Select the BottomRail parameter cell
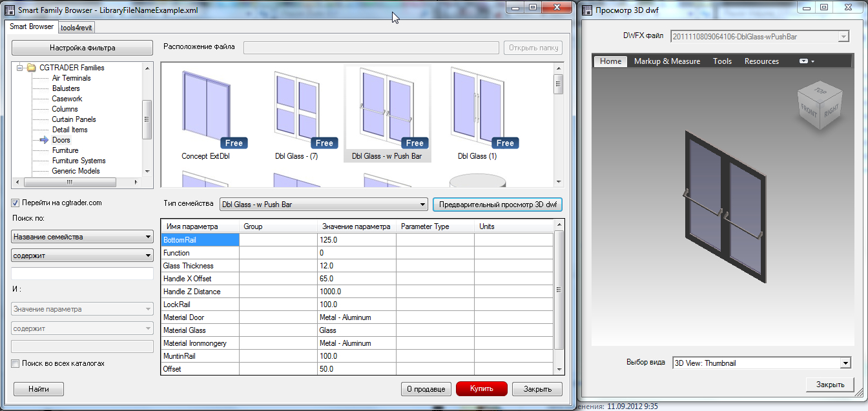868x411 pixels. coord(200,240)
